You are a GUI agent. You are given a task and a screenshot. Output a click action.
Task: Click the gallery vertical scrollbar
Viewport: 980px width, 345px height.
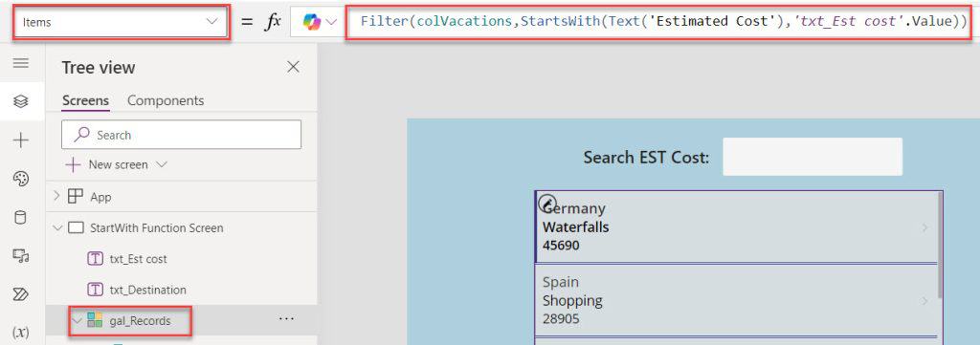click(x=940, y=245)
